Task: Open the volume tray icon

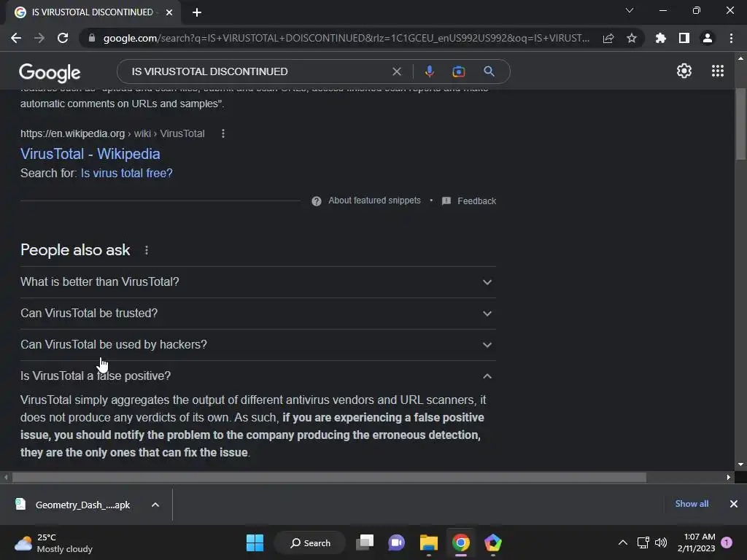Action: pyautogui.click(x=661, y=542)
